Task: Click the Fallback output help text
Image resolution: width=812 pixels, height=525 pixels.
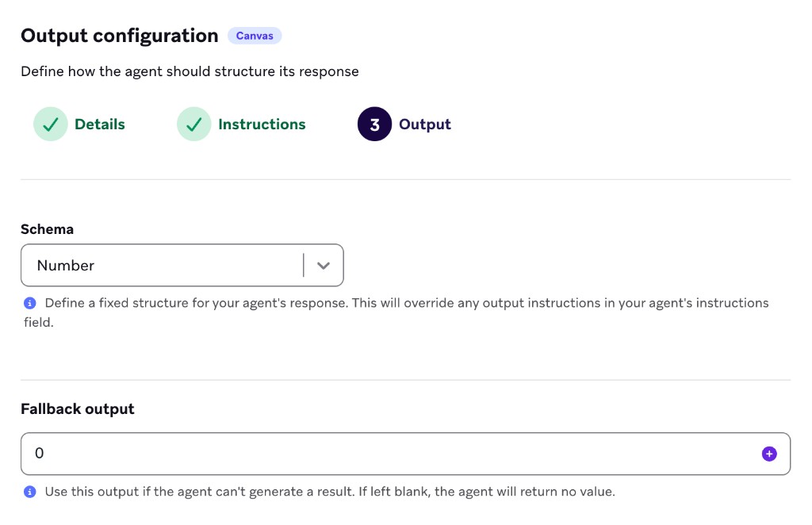Action: [x=330, y=492]
